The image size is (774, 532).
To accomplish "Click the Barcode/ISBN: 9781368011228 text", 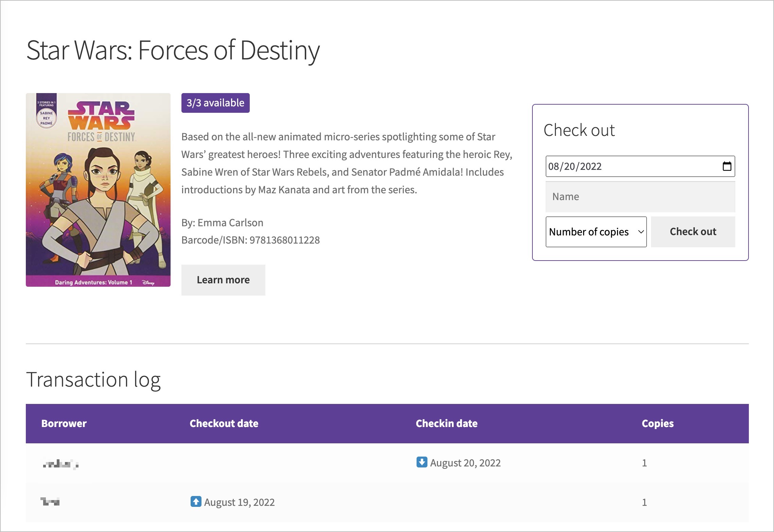I will [x=250, y=240].
